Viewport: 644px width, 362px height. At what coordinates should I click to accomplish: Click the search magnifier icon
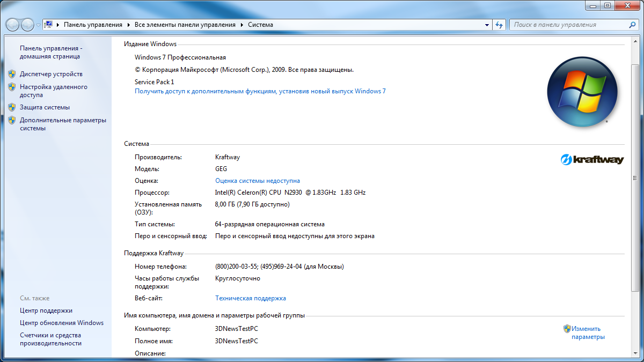click(633, 25)
